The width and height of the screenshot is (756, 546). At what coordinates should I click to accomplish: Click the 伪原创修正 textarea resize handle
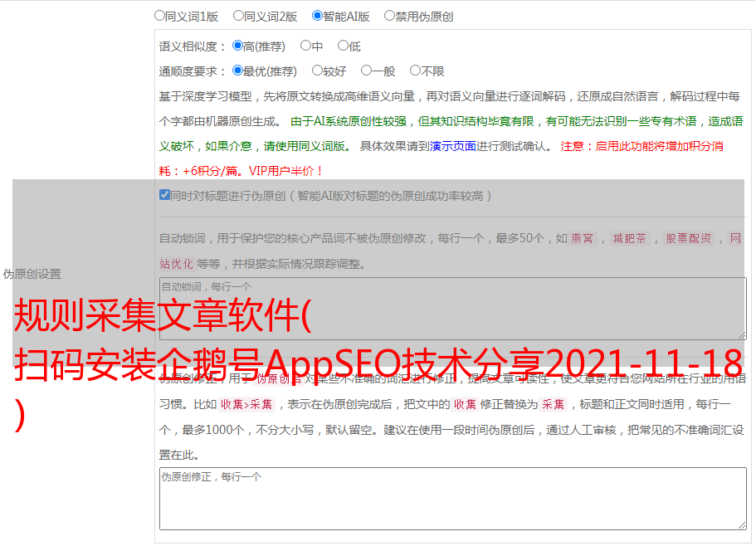[x=741, y=524]
